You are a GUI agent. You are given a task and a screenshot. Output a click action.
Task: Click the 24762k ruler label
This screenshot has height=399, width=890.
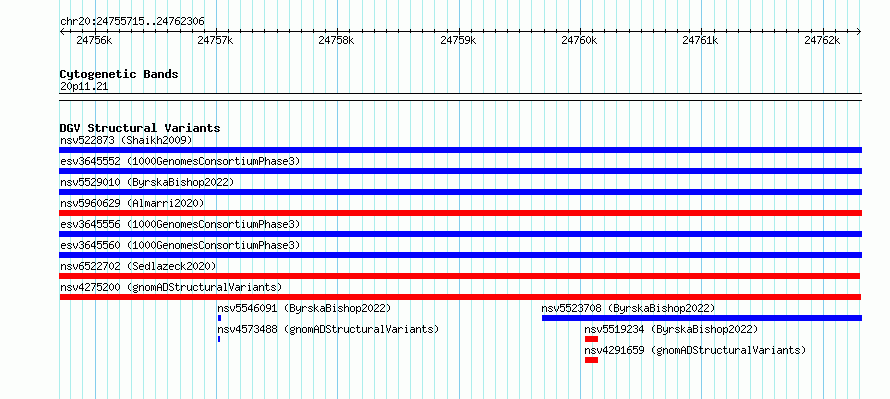point(823,40)
